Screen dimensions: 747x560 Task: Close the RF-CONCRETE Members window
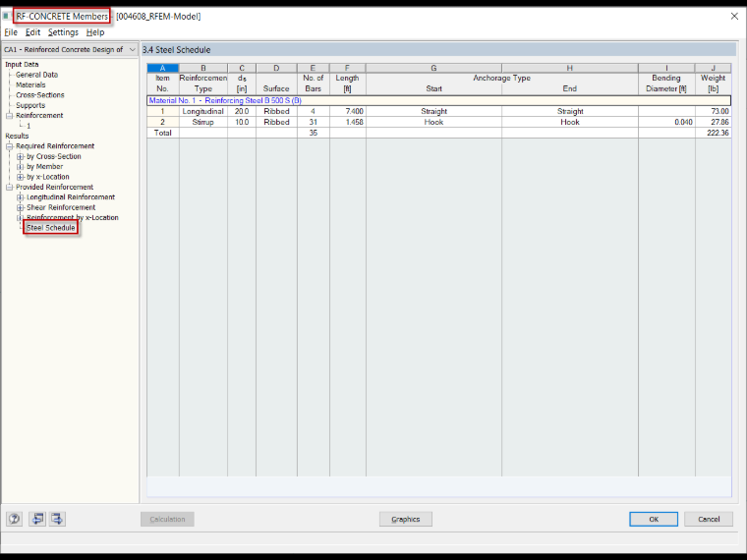point(734,16)
